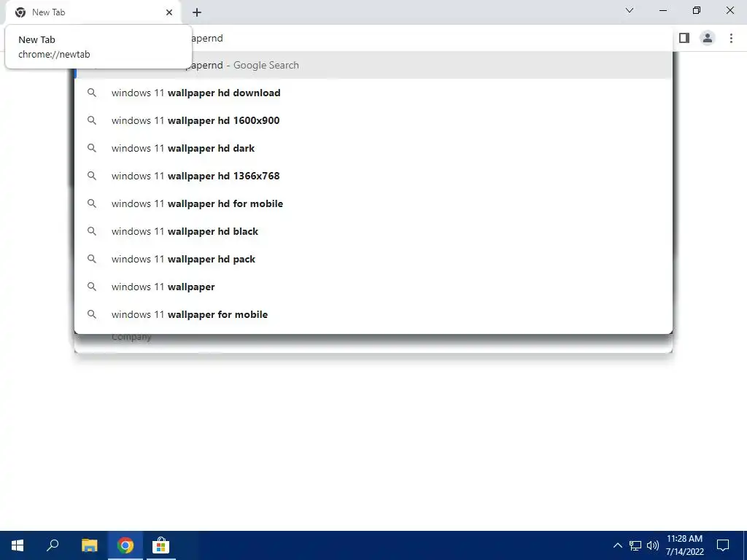The width and height of the screenshot is (747, 560).
Task: Open the notification center icon
Action: (x=723, y=545)
